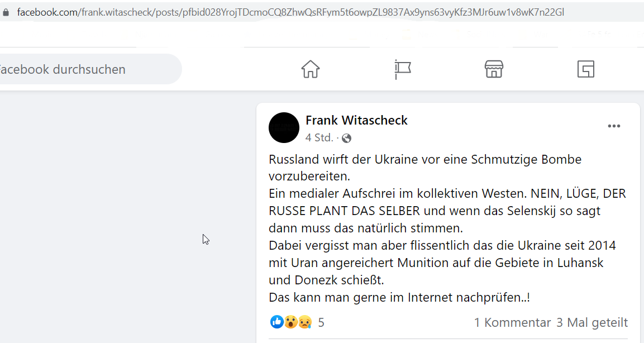Open Frank Witascheck's profile picture
Viewport: 644px width, 343px height.
click(284, 128)
